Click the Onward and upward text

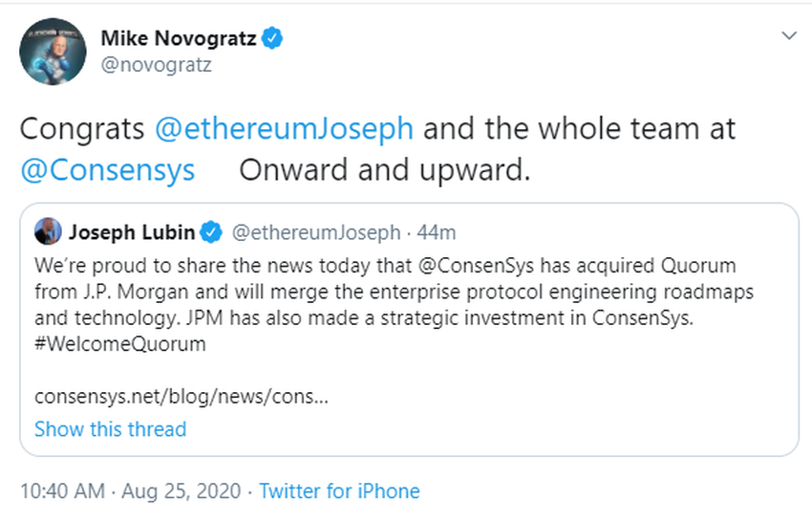[384, 170]
